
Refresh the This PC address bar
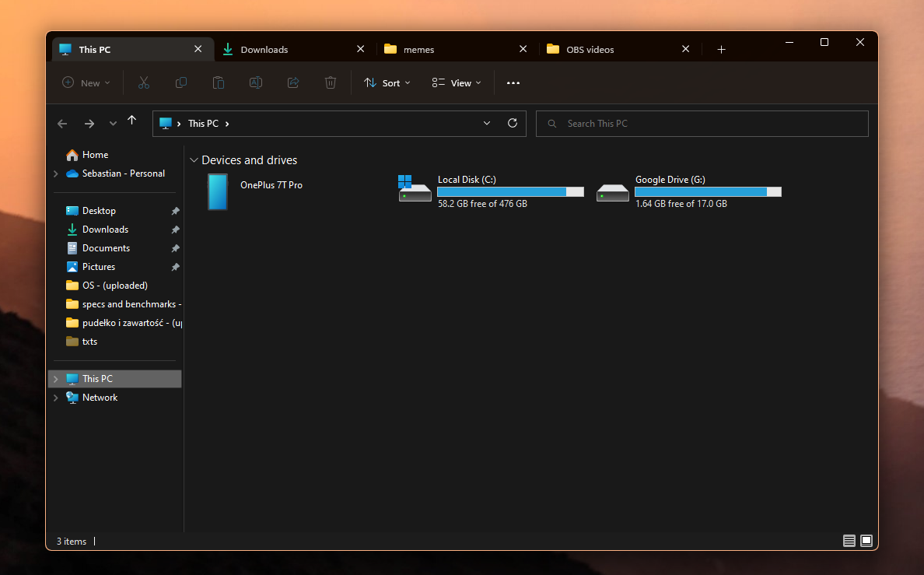pos(512,123)
